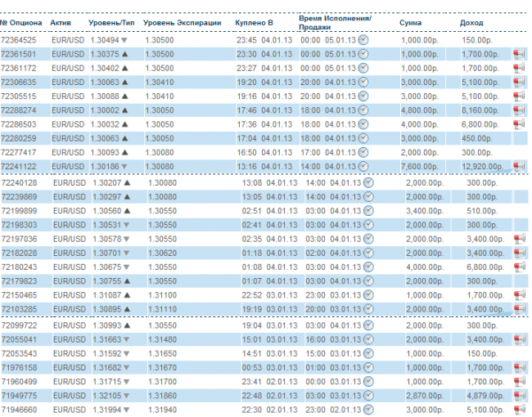The width and height of the screenshot is (532, 417).
Task: Click the megaphone icon for option 72197036
Action: tap(519, 239)
